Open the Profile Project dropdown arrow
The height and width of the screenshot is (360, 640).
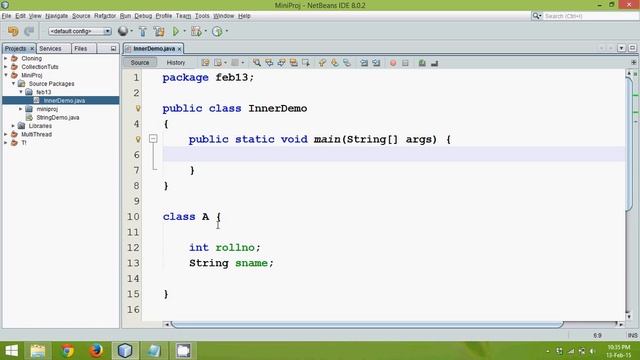tap(227, 31)
